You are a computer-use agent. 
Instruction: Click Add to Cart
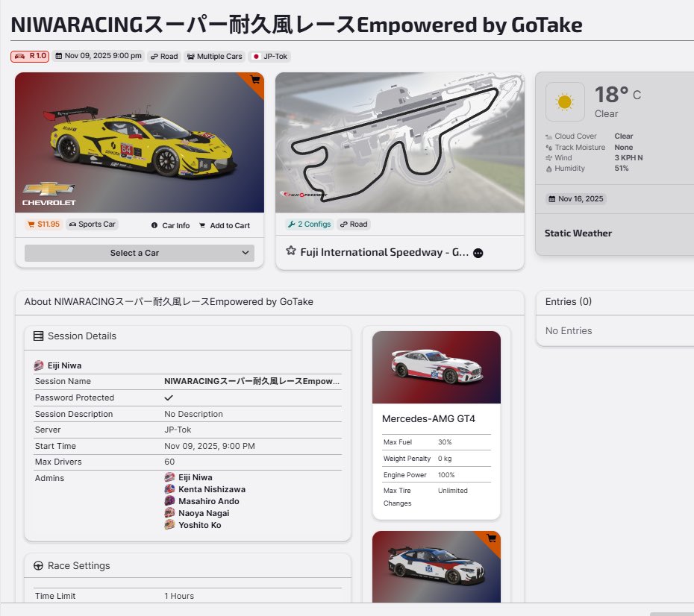pyautogui.click(x=225, y=225)
